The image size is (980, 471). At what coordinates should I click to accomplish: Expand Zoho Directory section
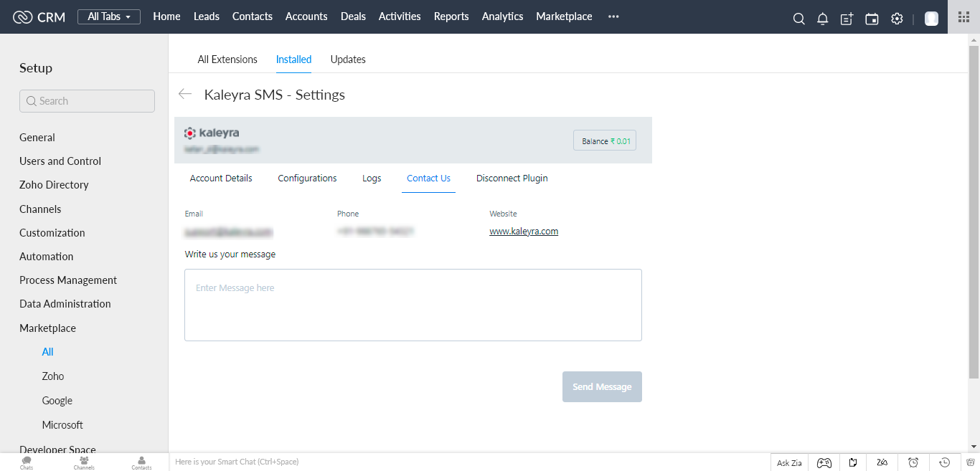(x=54, y=184)
